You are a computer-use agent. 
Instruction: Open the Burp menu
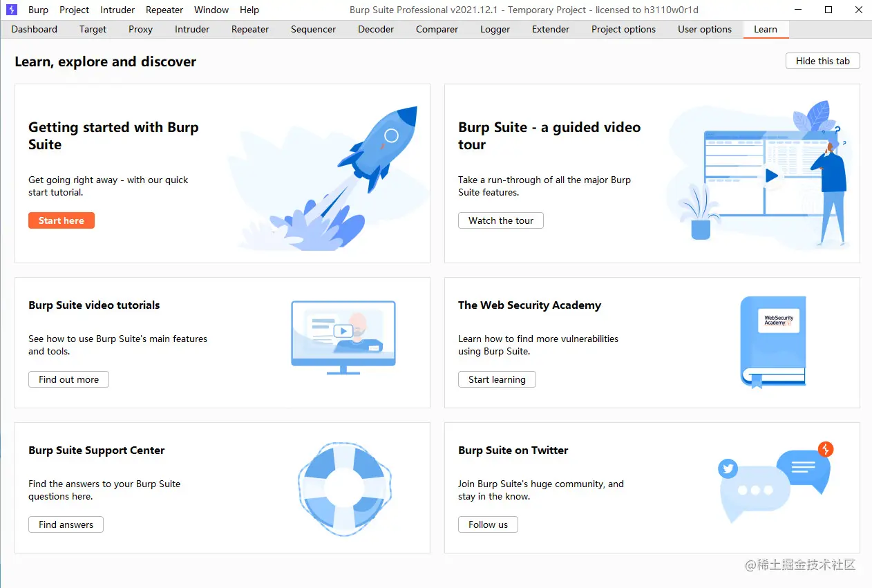(39, 10)
